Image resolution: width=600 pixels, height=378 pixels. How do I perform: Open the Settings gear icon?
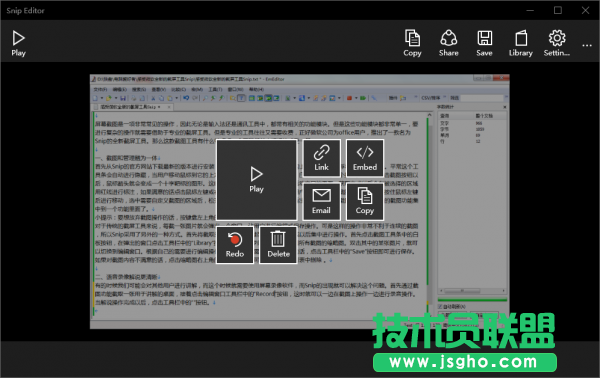[x=557, y=43]
